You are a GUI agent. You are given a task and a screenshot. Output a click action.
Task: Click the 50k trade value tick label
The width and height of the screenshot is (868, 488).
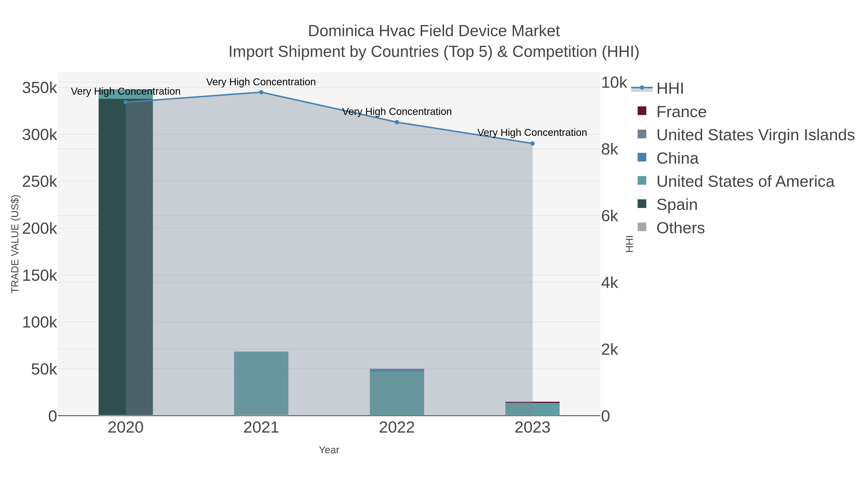[44, 369]
